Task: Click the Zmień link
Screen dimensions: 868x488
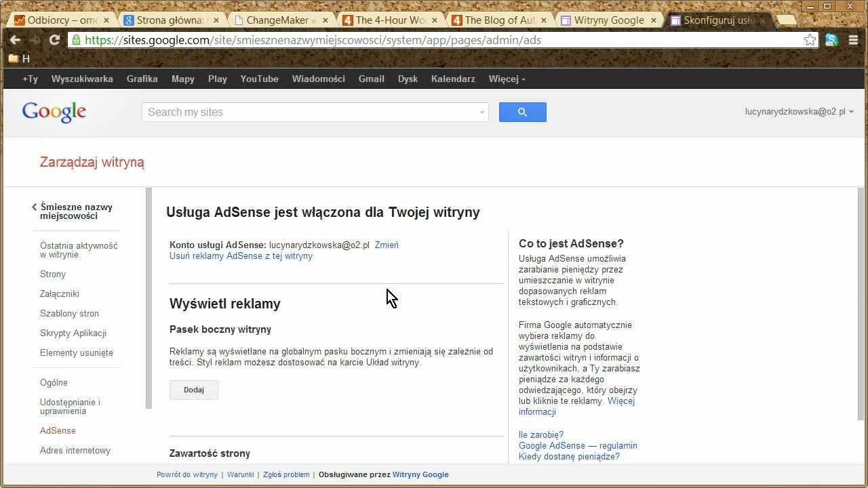Action: pyautogui.click(x=387, y=245)
